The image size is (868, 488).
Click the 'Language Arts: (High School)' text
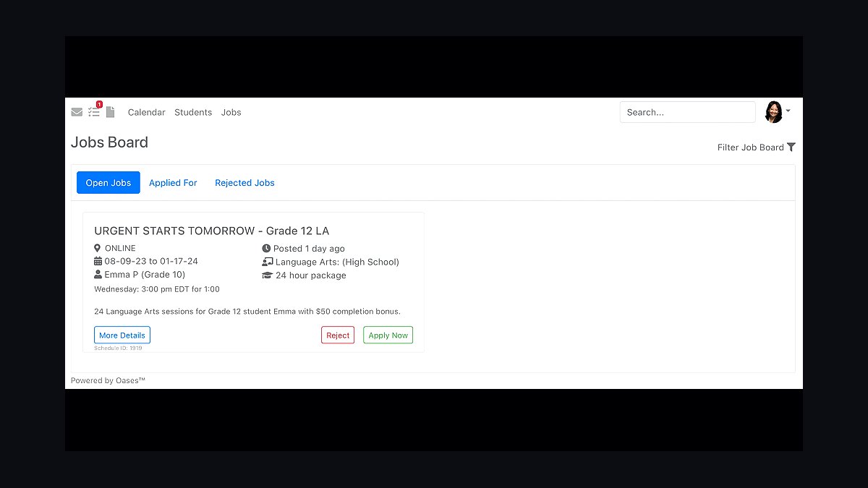[337, 262]
